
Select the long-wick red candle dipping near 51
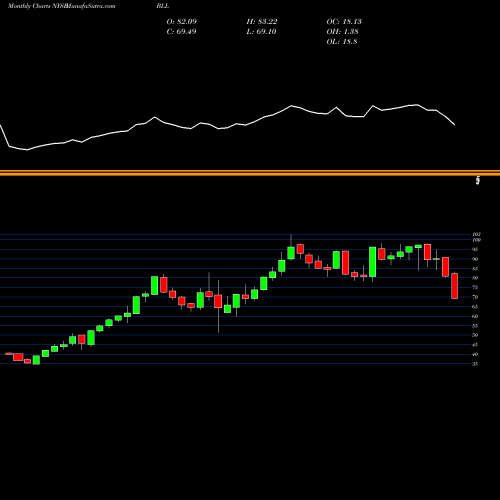tap(218, 301)
